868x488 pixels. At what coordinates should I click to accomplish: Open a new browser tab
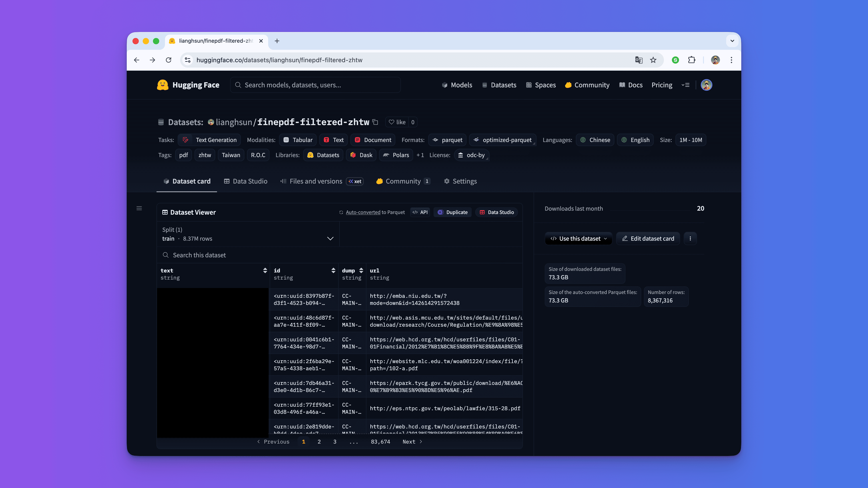tap(277, 41)
